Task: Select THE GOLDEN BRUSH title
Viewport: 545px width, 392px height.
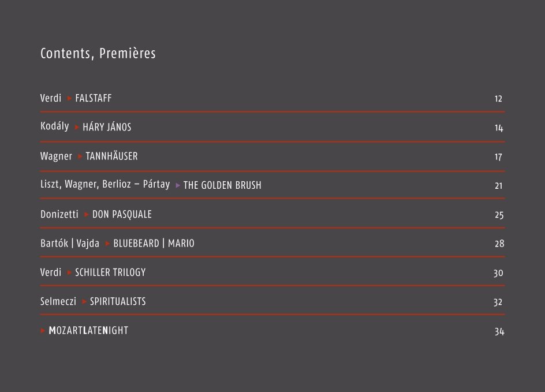Action: coord(222,185)
